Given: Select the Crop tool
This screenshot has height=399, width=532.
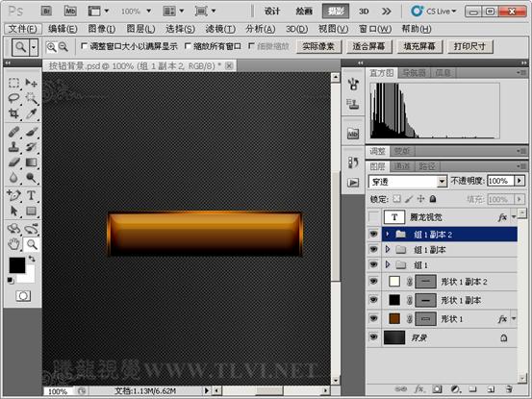Looking at the screenshot, I should 13,113.
